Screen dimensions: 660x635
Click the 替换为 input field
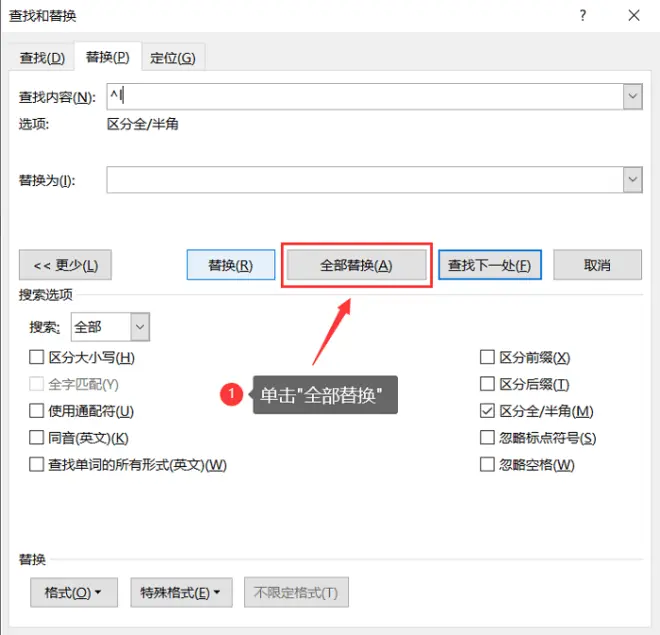pyautogui.click(x=365, y=180)
